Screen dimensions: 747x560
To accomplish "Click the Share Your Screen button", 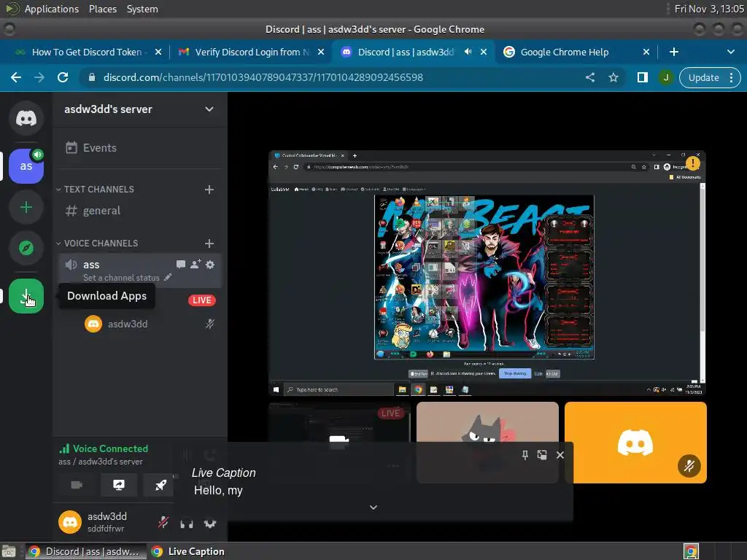I will click(119, 485).
